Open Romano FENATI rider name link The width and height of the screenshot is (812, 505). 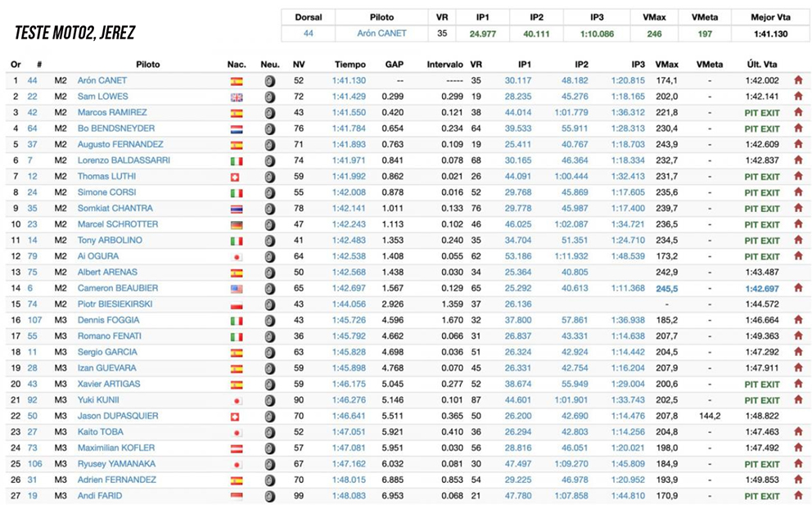click(x=104, y=336)
